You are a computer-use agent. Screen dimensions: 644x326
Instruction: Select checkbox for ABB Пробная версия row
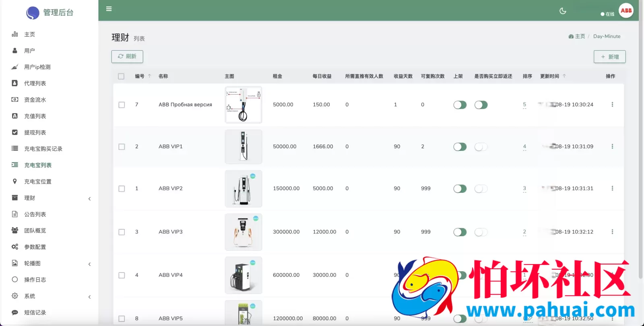click(122, 105)
